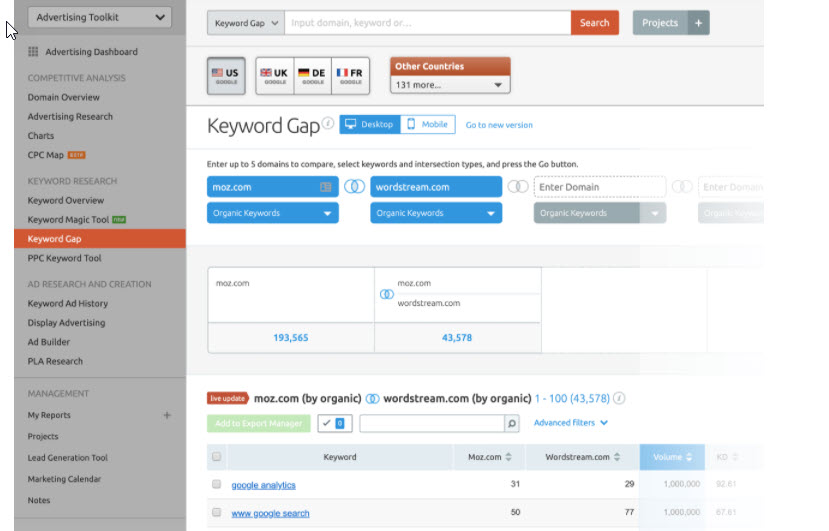Tick checkbox for google analytics row
Image resolution: width=829 pixels, height=531 pixels.
point(216,484)
